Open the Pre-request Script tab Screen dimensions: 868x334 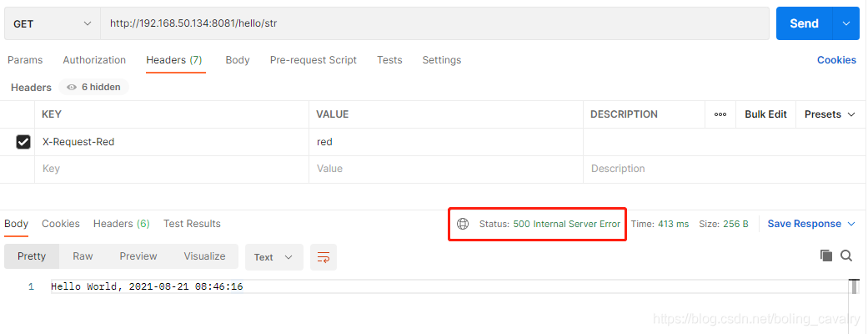(314, 60)
